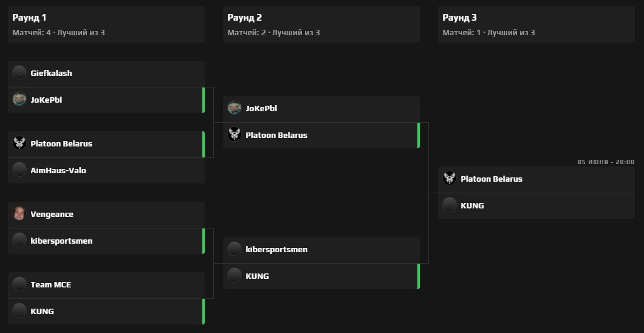The image size is (644, 333).
Task: Click Platoon Belarus logo in Round 2
Action: click(x=235, y=135)
